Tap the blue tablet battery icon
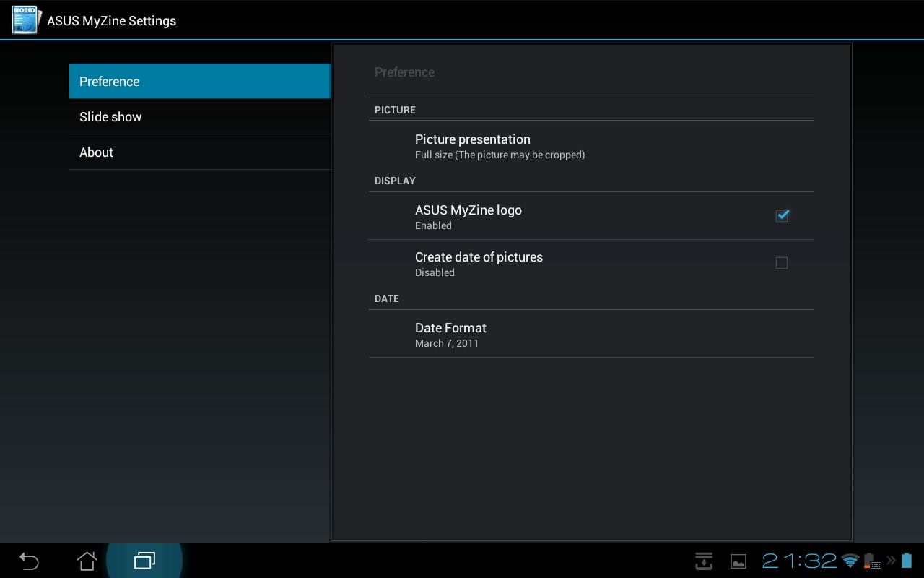 coord(907,561)
